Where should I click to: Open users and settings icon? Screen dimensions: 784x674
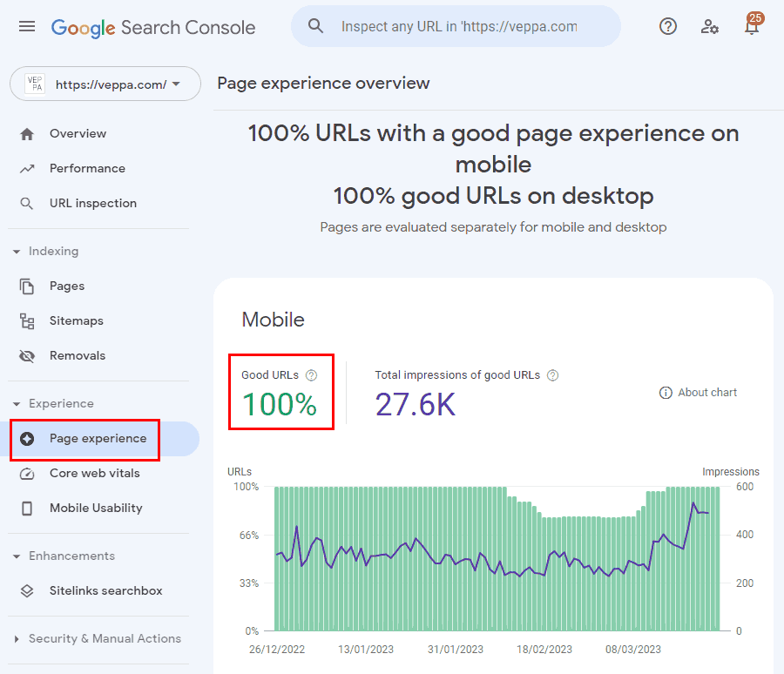click(709, 26)
